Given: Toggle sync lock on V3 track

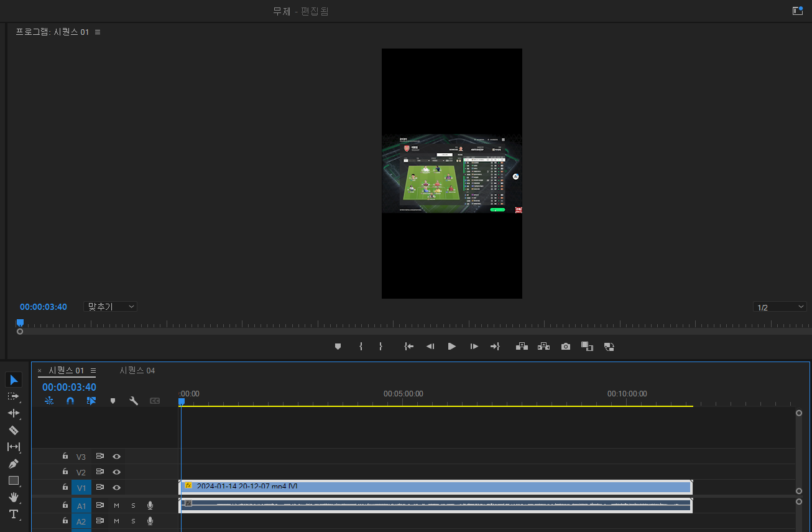Looking at the screenshot, I should pos(99,456).
